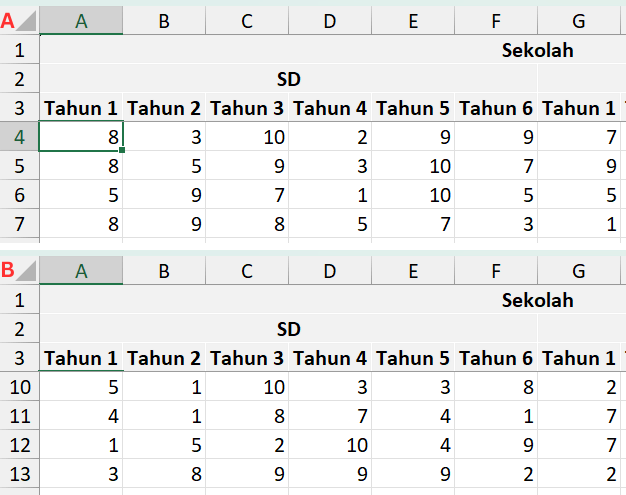Image resolution: width=626 pixels, height=495 pixels.
Task: Select cell E5 with value 10
Action: pyautogui.click(x=413, y=166)
